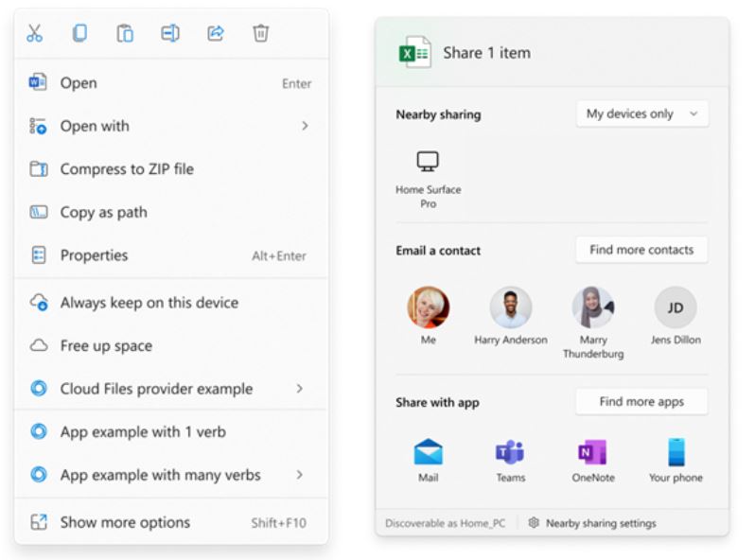Image resolution: width=755 pixels, height=560 pixels.
Task: Send to Your phone app
Action: [x=676, y=461]
